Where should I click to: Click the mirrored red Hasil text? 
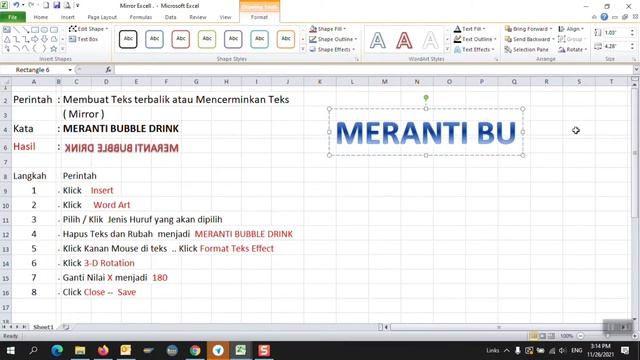[x=122, y=148]
